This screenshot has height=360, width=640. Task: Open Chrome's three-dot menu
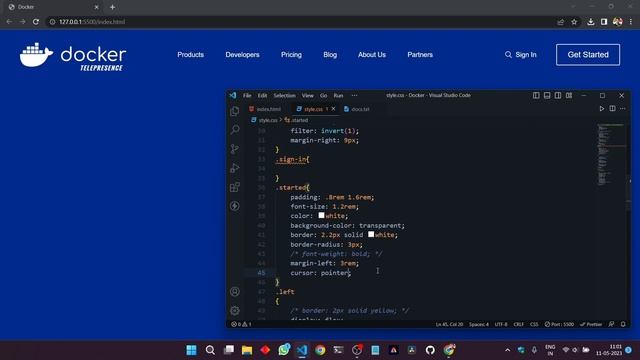click(631, 22)
